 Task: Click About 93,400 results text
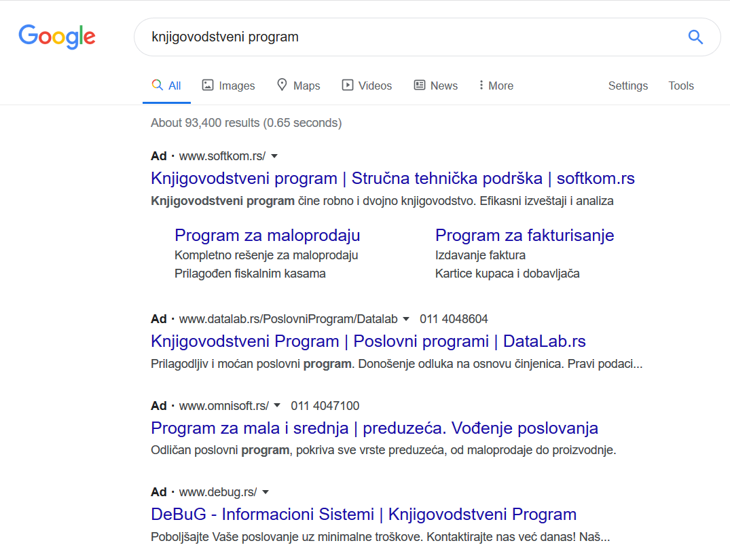247,123
